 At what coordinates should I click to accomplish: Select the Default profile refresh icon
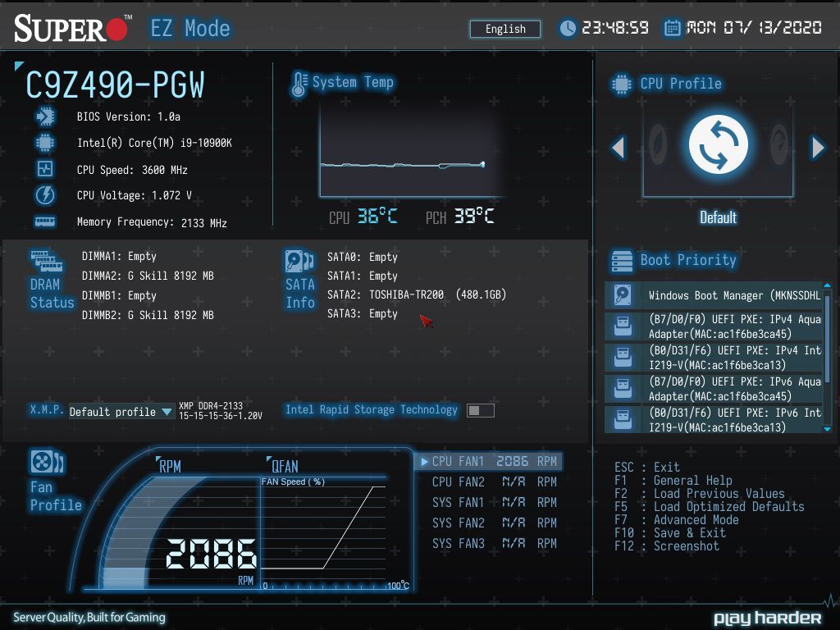(718, 144)
